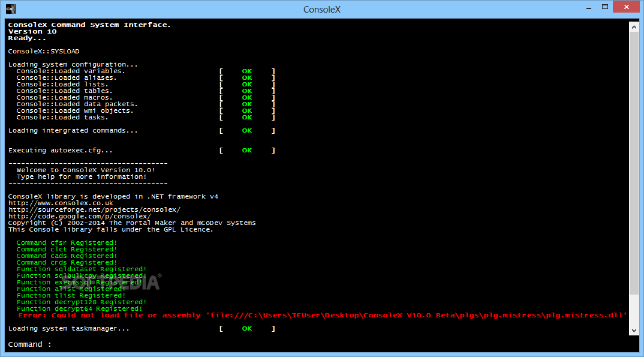Click the GPL Licence line
644x357 pixels.
click(111, 229)
